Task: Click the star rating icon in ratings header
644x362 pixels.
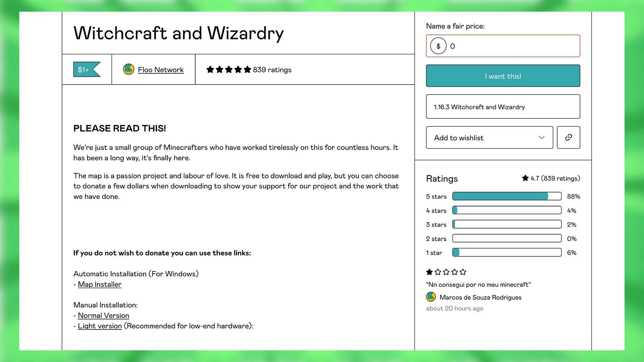Action: point(525,178)
